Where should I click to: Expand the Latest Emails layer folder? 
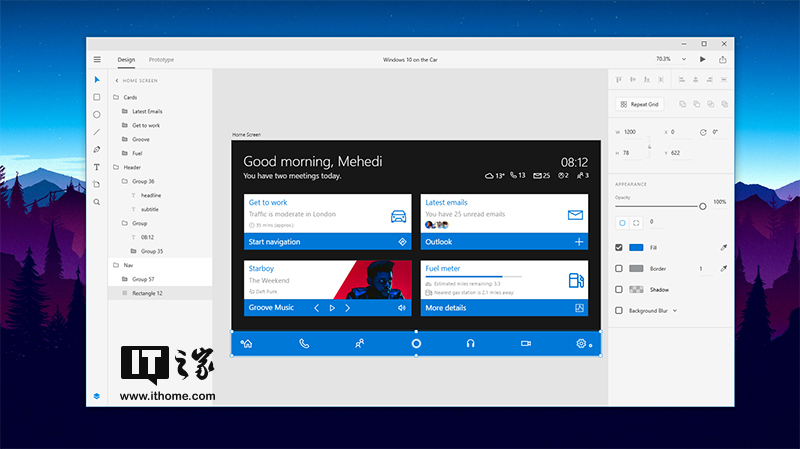tap(124, 111)
